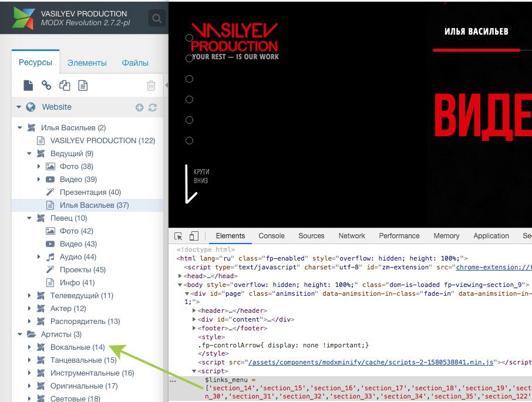Click the globe icon beside Website
The image size is (532, 402).
[x=31, y=107]
